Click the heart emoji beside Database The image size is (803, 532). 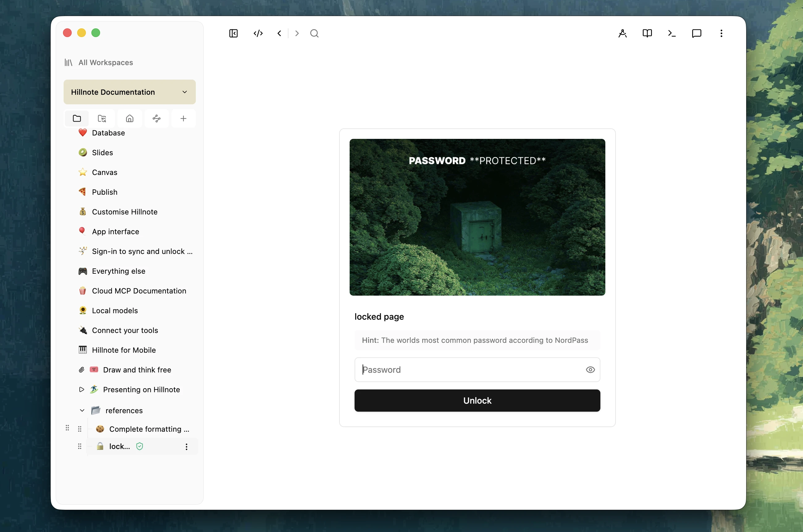pyautogui.click(x=82, y=133)
